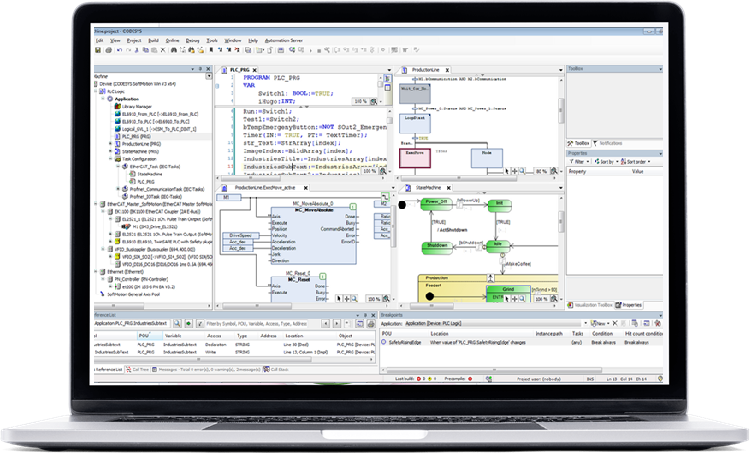Click the print icon in Cross Reference toolbar
The image size is (750, 454).
tap(371, 324)
